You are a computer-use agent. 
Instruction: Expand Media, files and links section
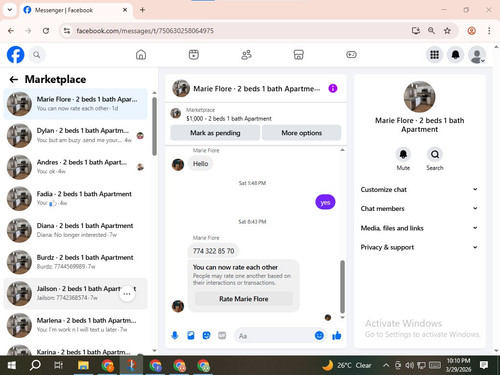tap(419, 228)
